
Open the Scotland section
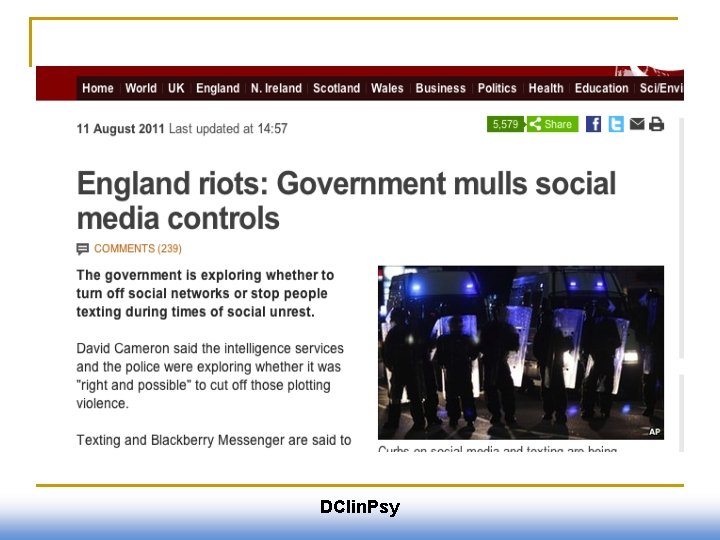click(x=337, y=88)
